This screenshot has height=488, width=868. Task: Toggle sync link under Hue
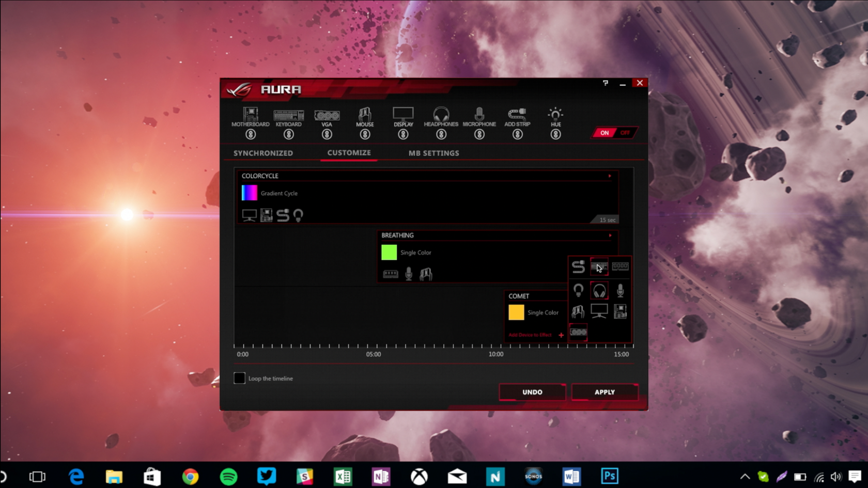pos(555,134)
